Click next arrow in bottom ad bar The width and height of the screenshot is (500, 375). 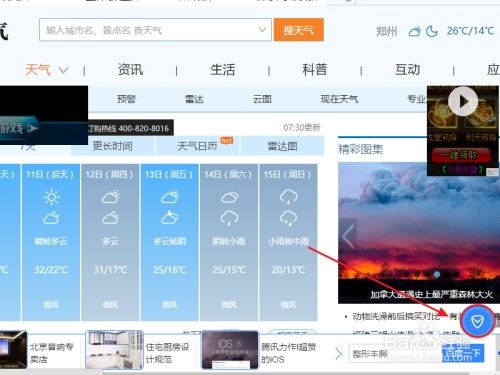[x=338, y=354]
